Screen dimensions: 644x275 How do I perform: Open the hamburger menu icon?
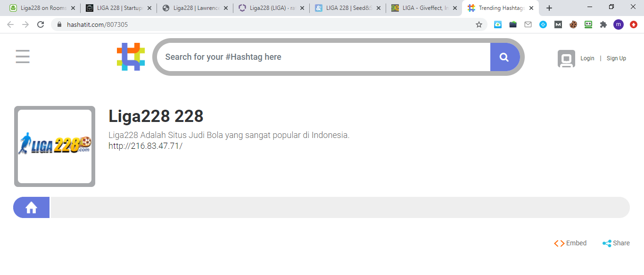22,57
